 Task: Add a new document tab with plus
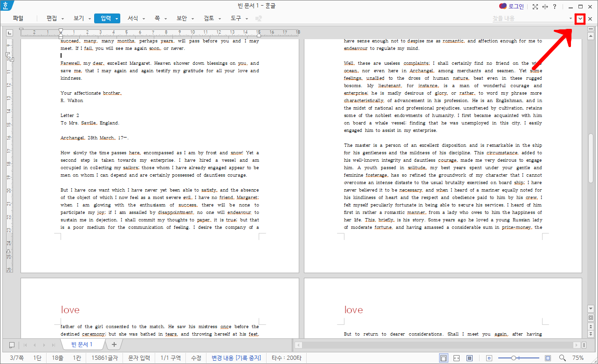tap(114, 344)
